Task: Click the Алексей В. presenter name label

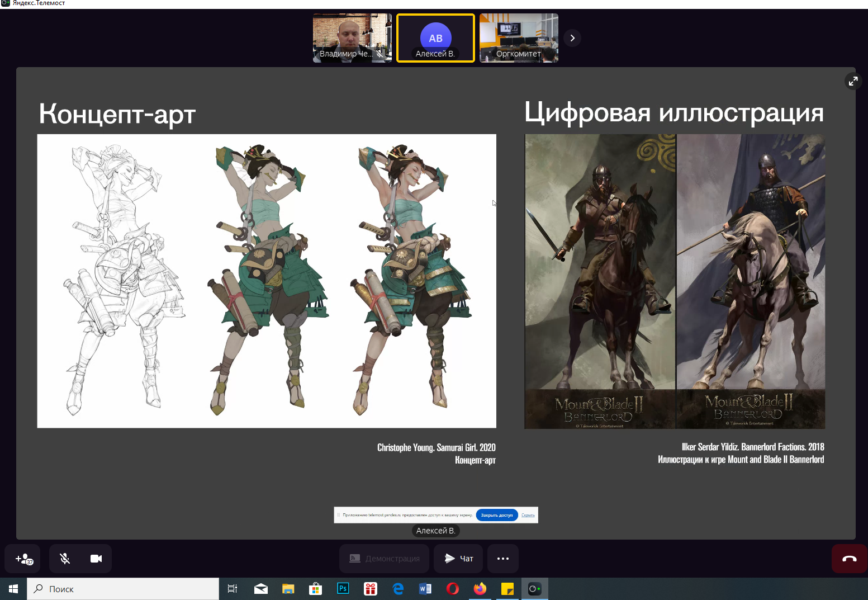Action: [x=436, y=531]
